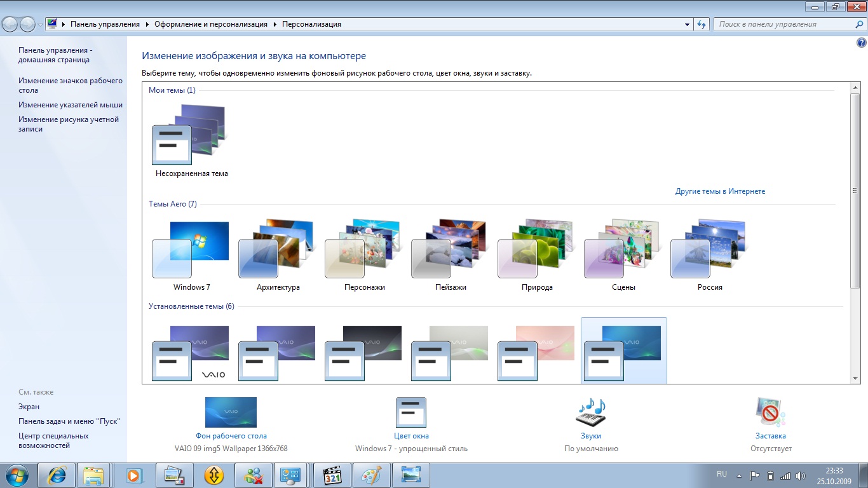Screen dimensions: 868x488
Task: Click the themes list scrollbar thumb
Action: 855,191
